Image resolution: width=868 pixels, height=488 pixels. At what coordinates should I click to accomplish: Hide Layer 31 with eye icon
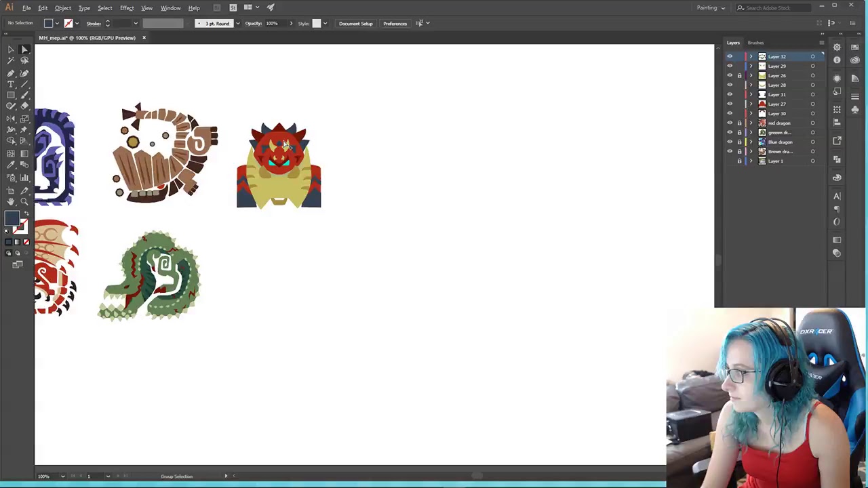pyautogui.click(x=730, y=94)
